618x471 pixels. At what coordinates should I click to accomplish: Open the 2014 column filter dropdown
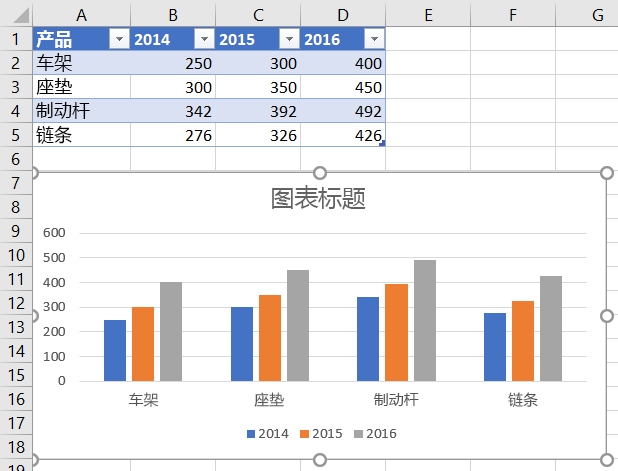(x=204, y=39)
